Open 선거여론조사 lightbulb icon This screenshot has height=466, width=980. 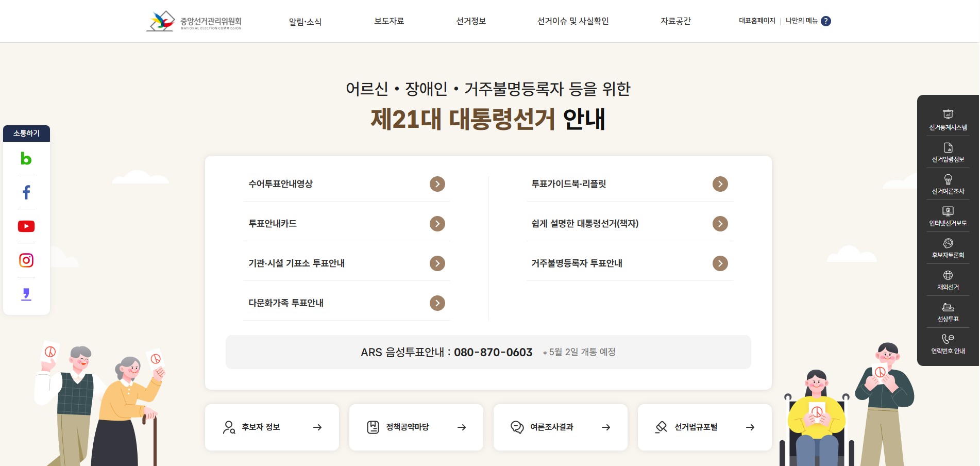point(948,179)
